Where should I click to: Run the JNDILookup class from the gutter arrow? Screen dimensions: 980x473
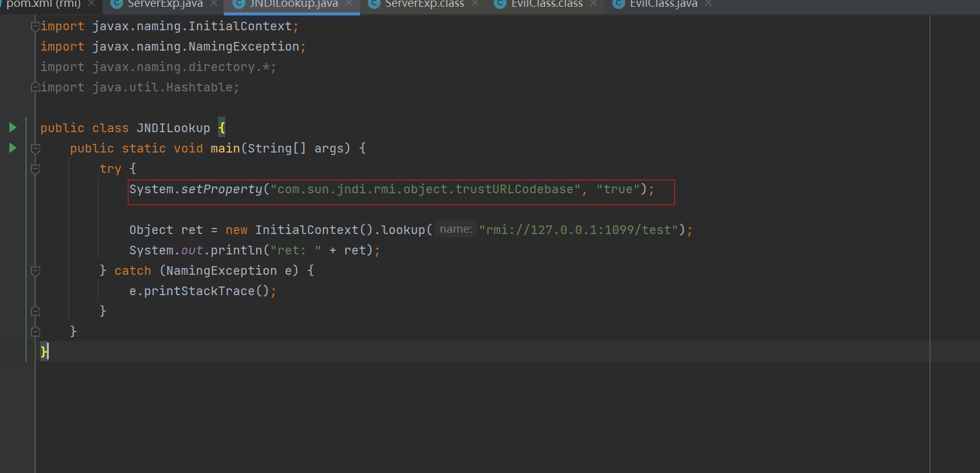(x=12, y=128)
